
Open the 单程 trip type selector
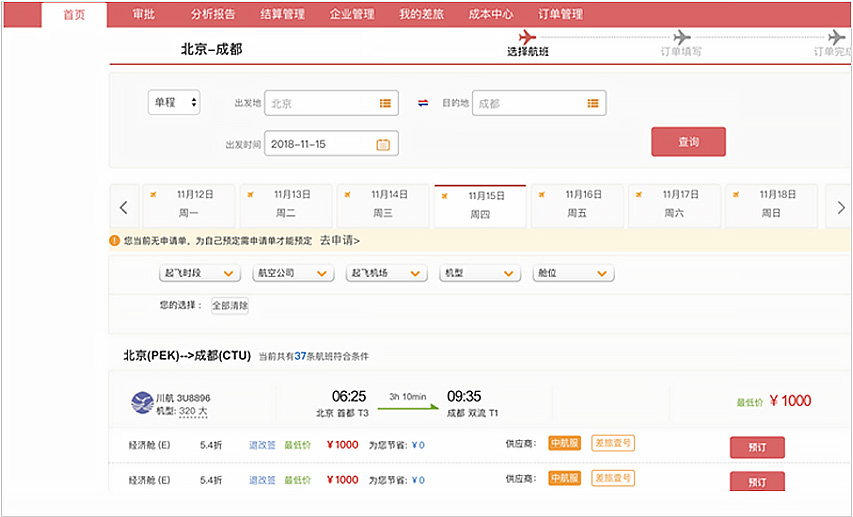(174, 102)
